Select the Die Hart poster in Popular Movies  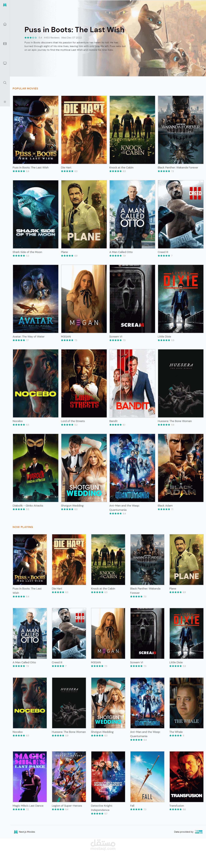[x=84, y=130]
